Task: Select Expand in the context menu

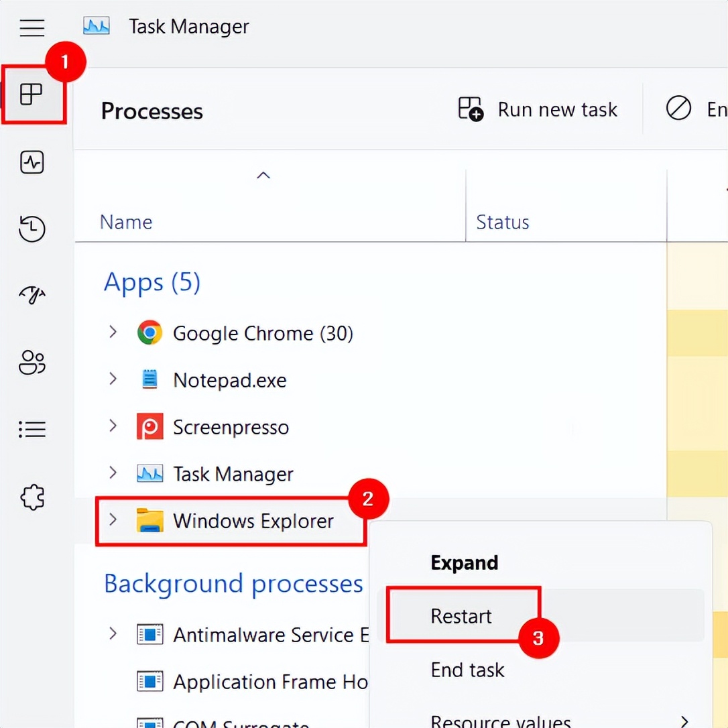Action: click(464, 562)
